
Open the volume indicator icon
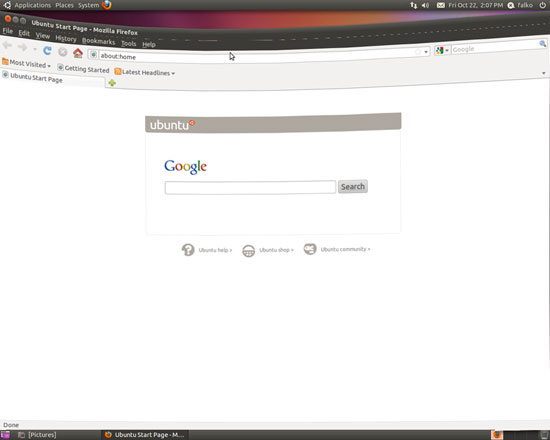coord(425,5)
